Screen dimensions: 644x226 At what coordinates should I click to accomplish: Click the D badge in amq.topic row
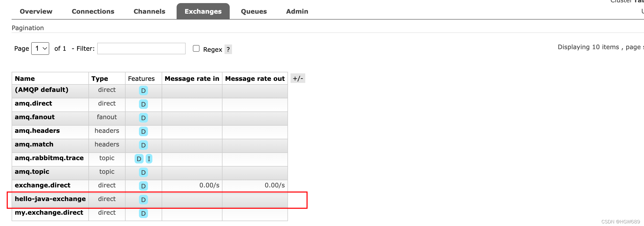coord(143,172)
